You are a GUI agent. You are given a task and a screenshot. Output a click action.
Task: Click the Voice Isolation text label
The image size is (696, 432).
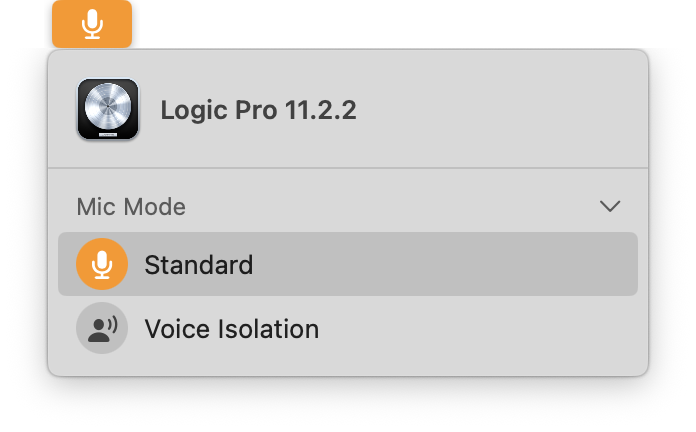(x=232, y=329)
